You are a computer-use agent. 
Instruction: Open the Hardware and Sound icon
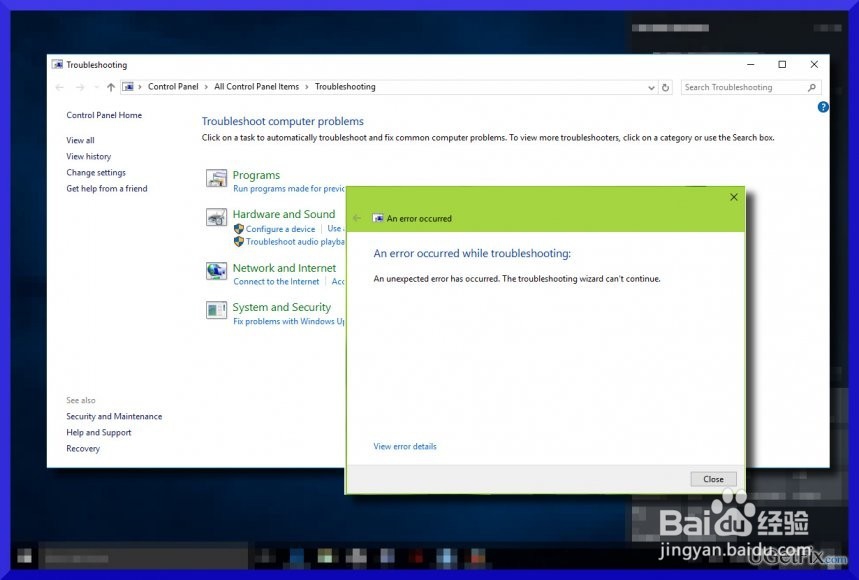click(216, 217)
